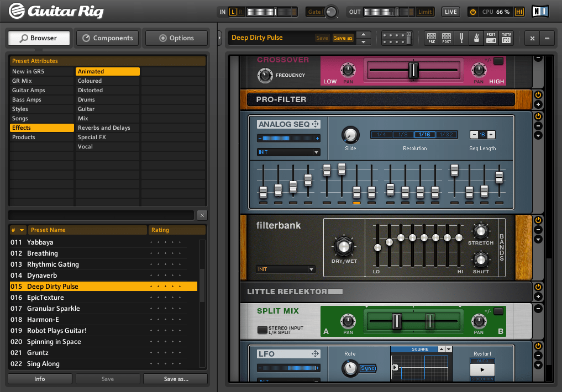562x392 pixels.
Task: Adjust the Crossover low/high balance slider
Action: pyautogui.click(x=413, y=70)
